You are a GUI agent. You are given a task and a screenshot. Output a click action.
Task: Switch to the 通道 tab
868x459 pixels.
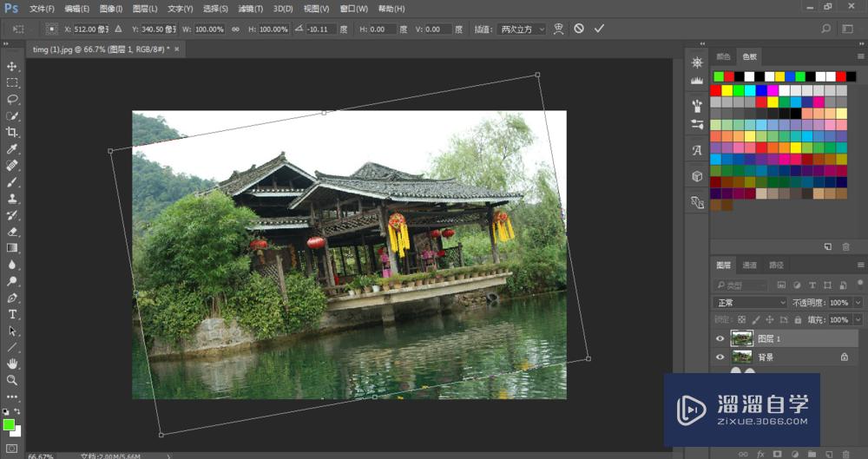point(750,266)
